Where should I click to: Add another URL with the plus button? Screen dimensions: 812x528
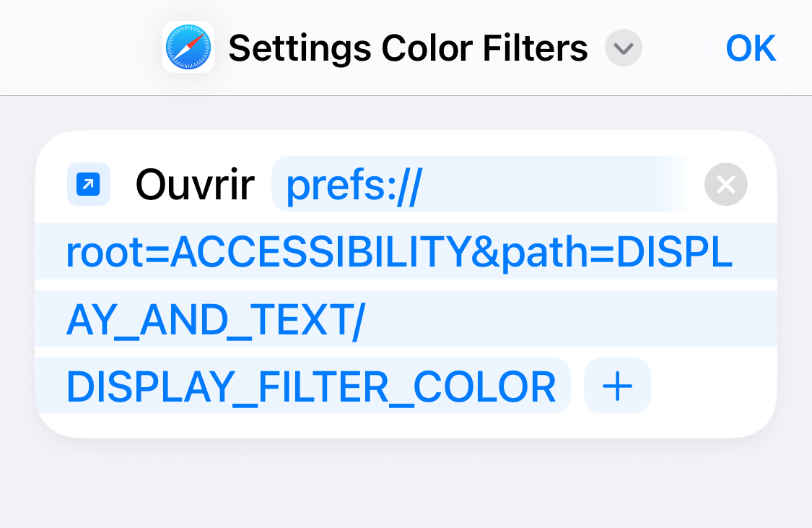[617, 386]
